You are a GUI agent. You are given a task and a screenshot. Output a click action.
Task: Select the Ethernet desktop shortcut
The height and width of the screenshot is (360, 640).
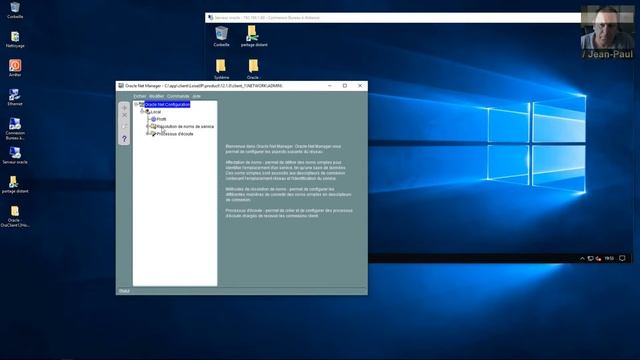(15, 97)
